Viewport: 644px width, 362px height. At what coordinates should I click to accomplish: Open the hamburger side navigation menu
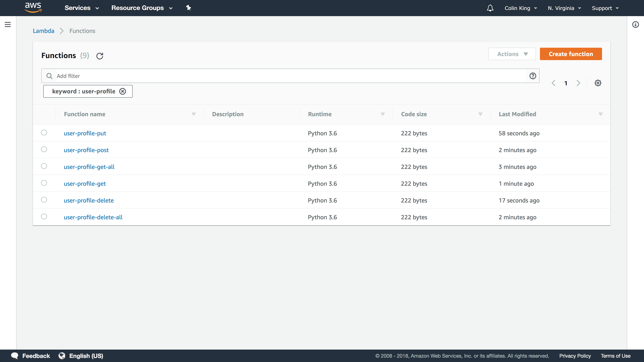coord(8,25)
